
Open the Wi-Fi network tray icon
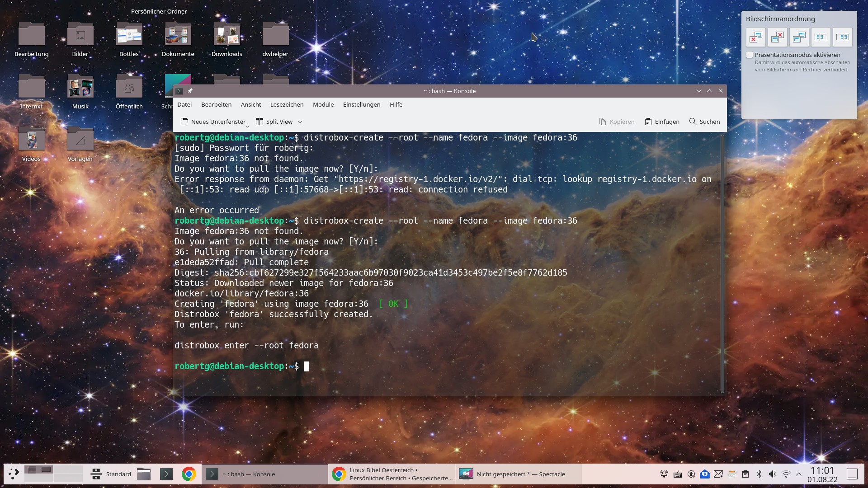click(786, 474)
